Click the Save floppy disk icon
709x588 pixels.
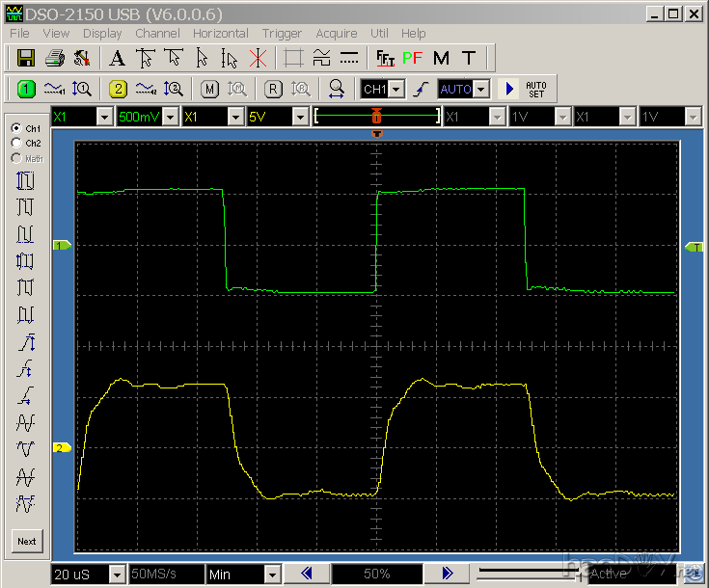tap(27, 58)
